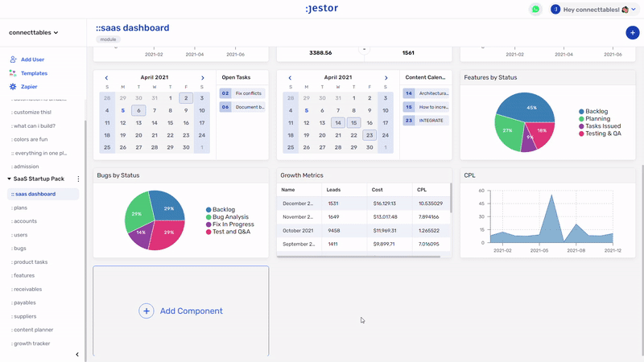
Task: Click Planning legend swatch in Features by Status
Action: (581, 119)
